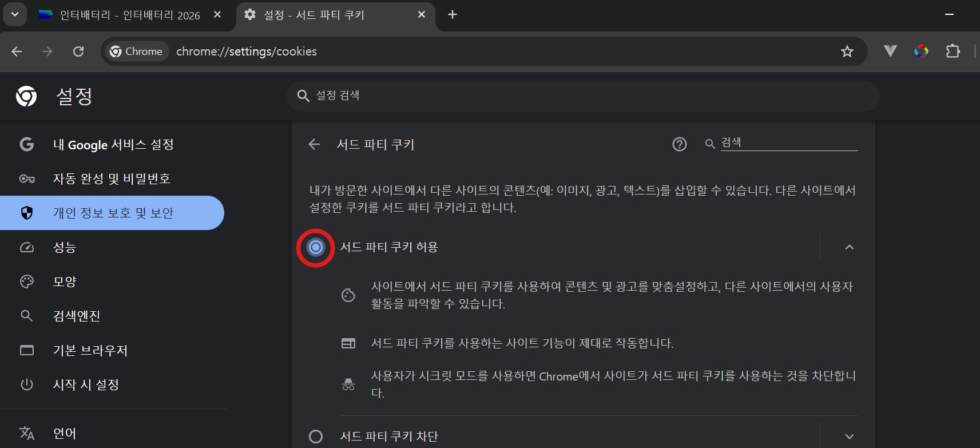Select 서드 파티 쿠키 허용 radio button
The width and height of the screenshot is (980, 448).
315,247
